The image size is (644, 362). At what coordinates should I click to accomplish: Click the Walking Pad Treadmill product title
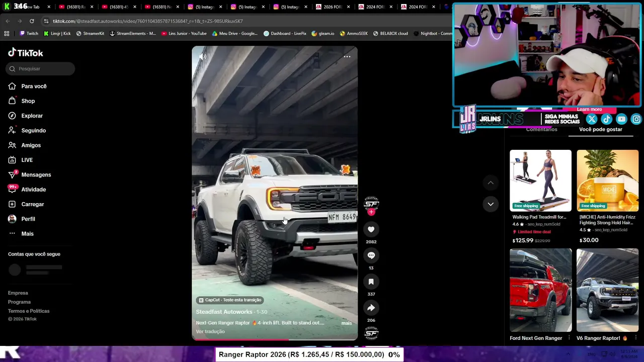[539, 217]
